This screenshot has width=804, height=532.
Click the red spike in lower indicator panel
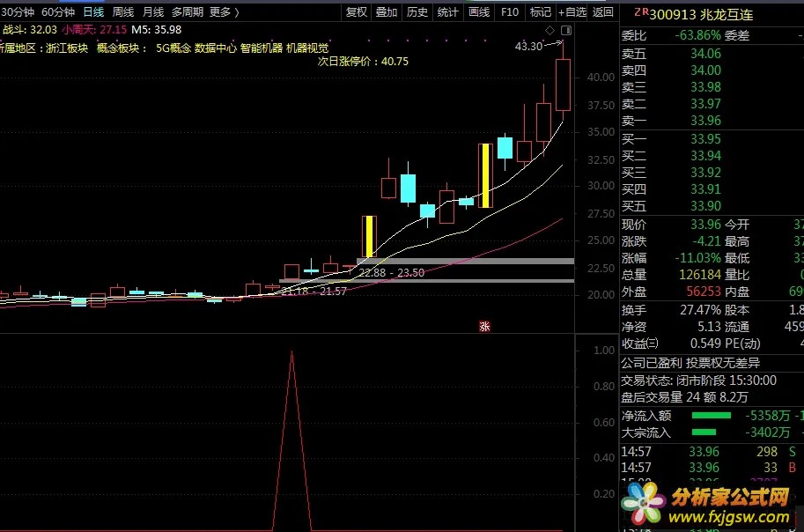(x=291, y=440)
